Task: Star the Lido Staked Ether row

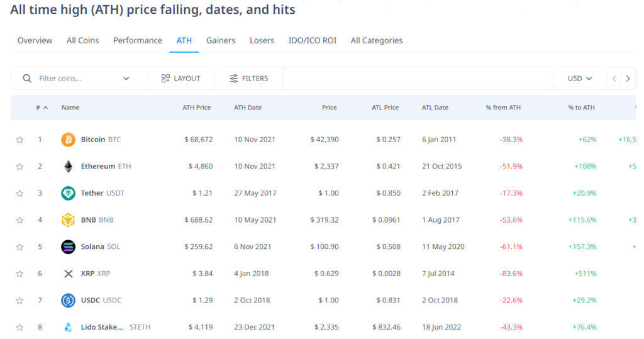Action: click(x=19, y=328)
